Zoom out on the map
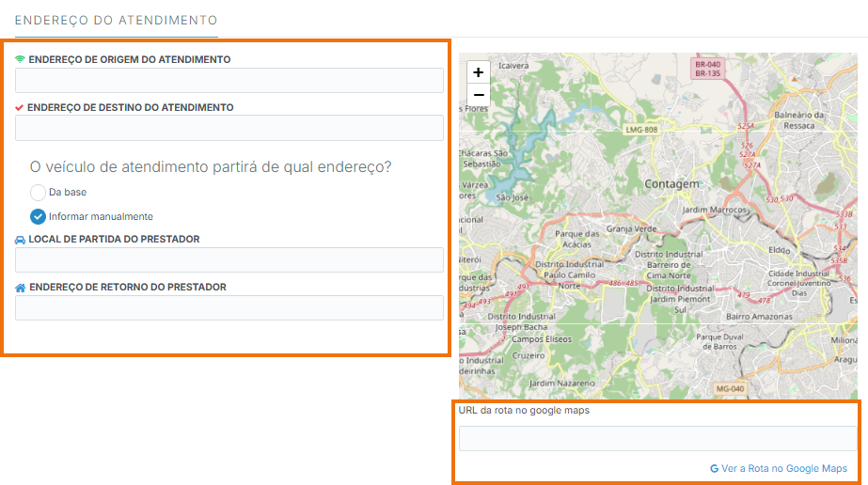The width and height of the screenshot is (868, 485). [479, 95]
